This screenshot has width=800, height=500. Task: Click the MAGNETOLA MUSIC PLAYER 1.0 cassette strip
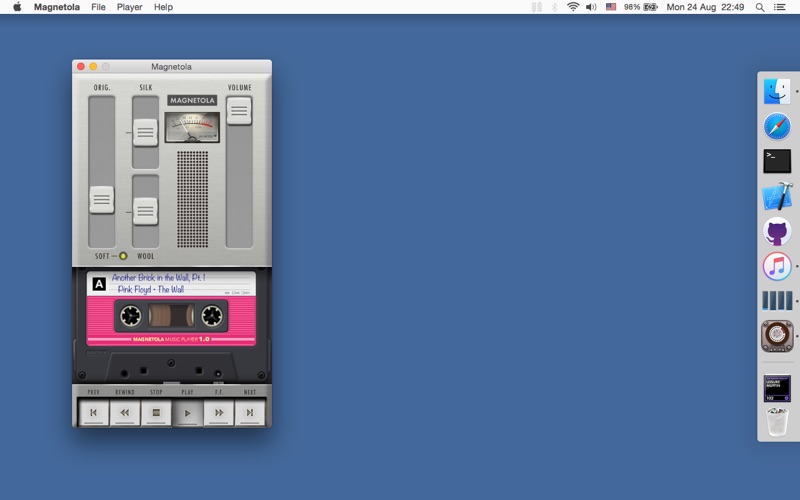171,339
